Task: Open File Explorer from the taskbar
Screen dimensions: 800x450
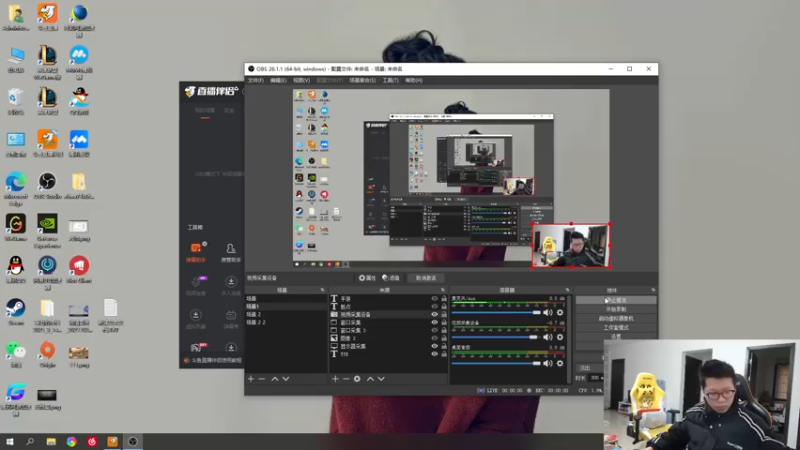Action: tap(51, 441)
